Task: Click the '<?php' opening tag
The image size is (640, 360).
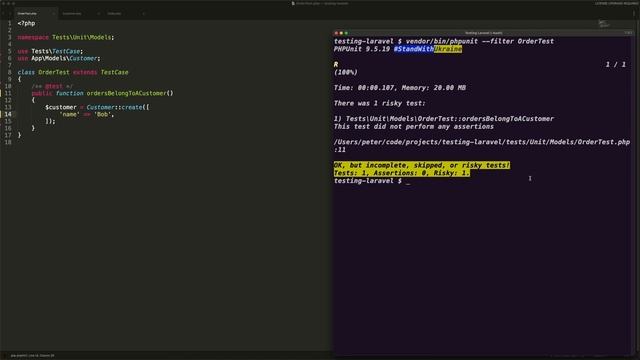Action: coord(26,23)
